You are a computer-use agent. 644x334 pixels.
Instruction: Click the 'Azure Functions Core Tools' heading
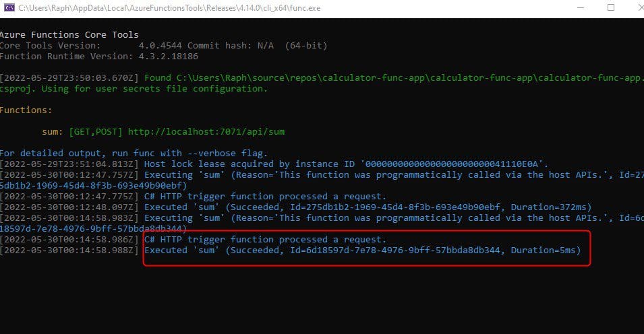click(x=69, y=35)
